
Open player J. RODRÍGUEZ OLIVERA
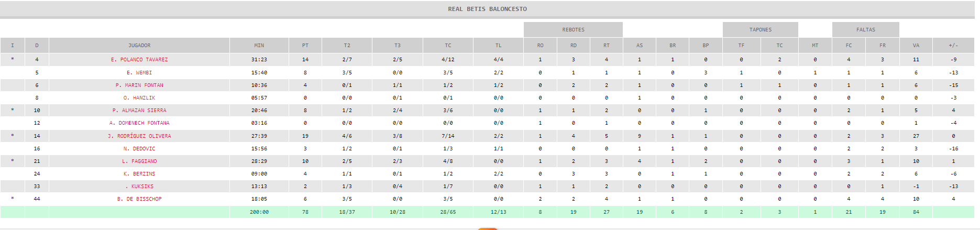[x=139, y=136]
